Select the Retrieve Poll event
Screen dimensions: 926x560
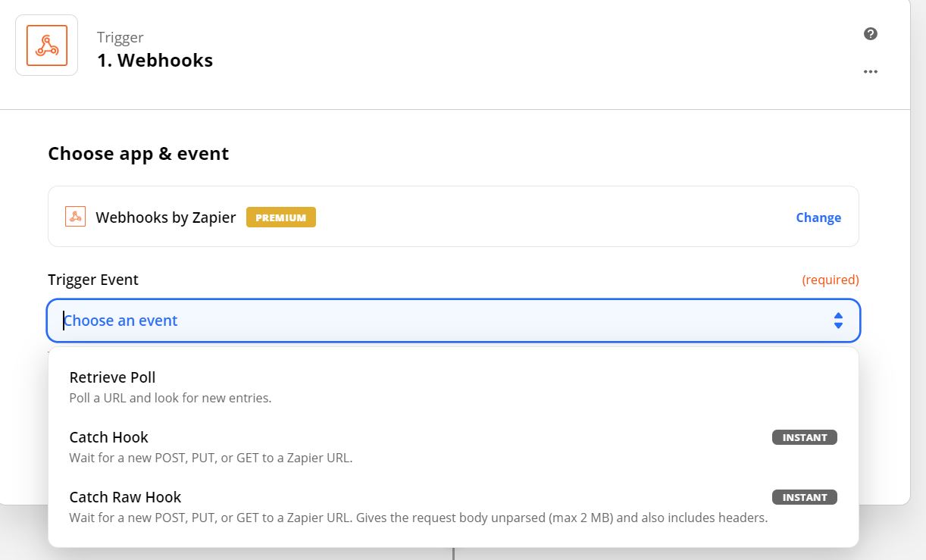tap(453, 386)
